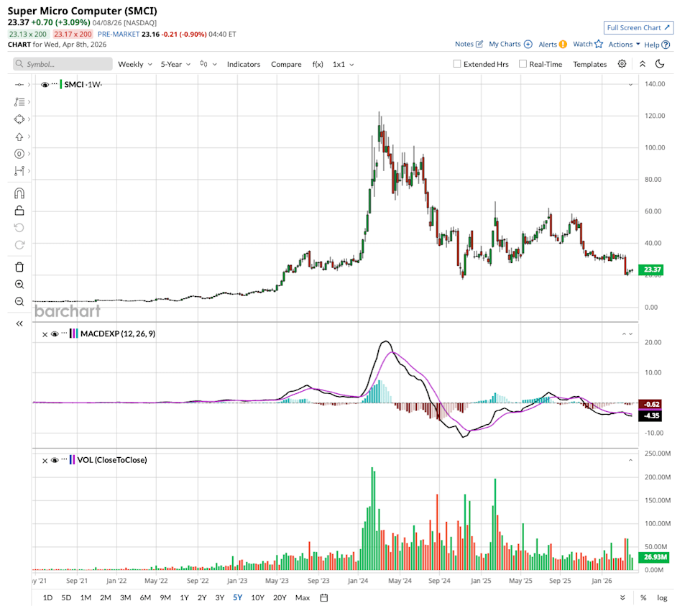690x616 pixels.
Task: Hide the MACDEXP indicator via eye icon
Action: (55, 334)
